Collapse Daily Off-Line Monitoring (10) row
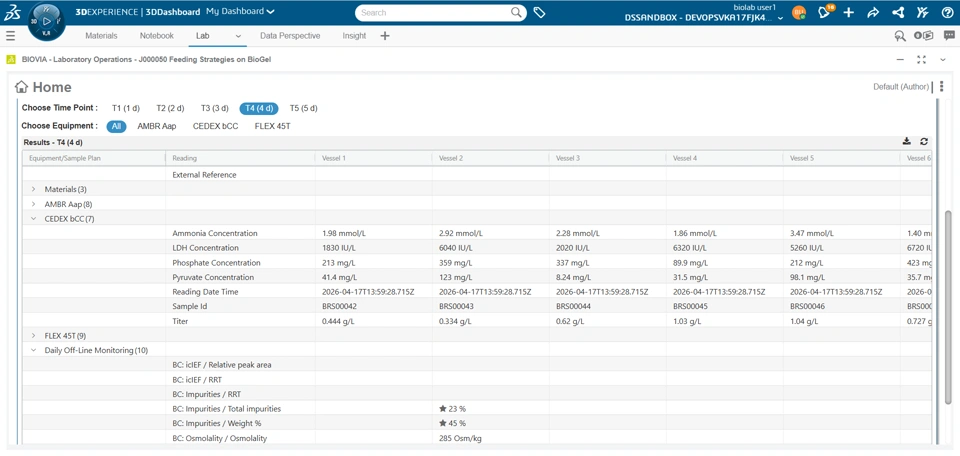 [x=34, y=350]
